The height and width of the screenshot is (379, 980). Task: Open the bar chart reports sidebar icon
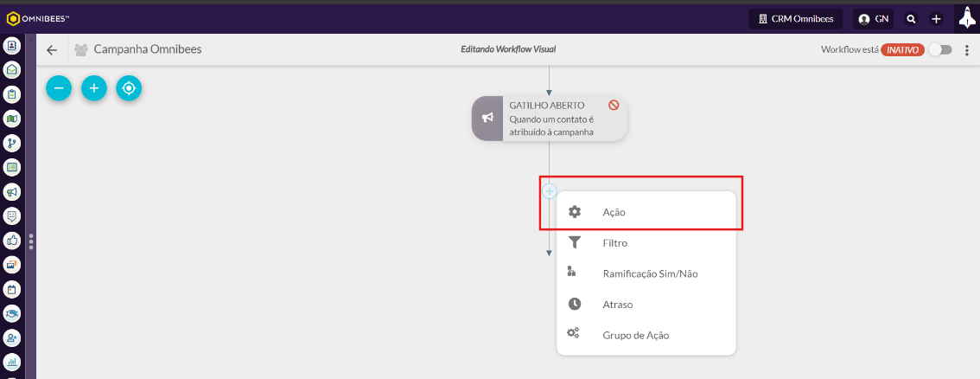(13, 362)
